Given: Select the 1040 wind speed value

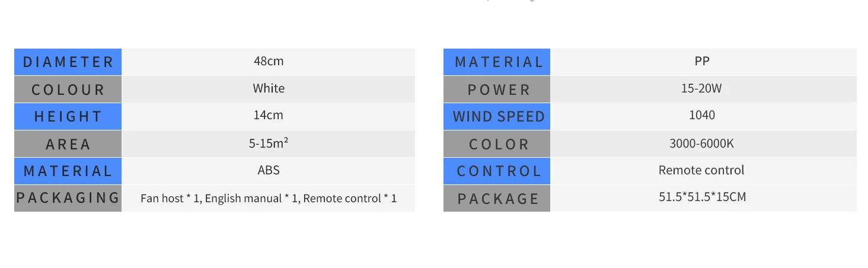Looking at the screenshot, I should [702, 115].
